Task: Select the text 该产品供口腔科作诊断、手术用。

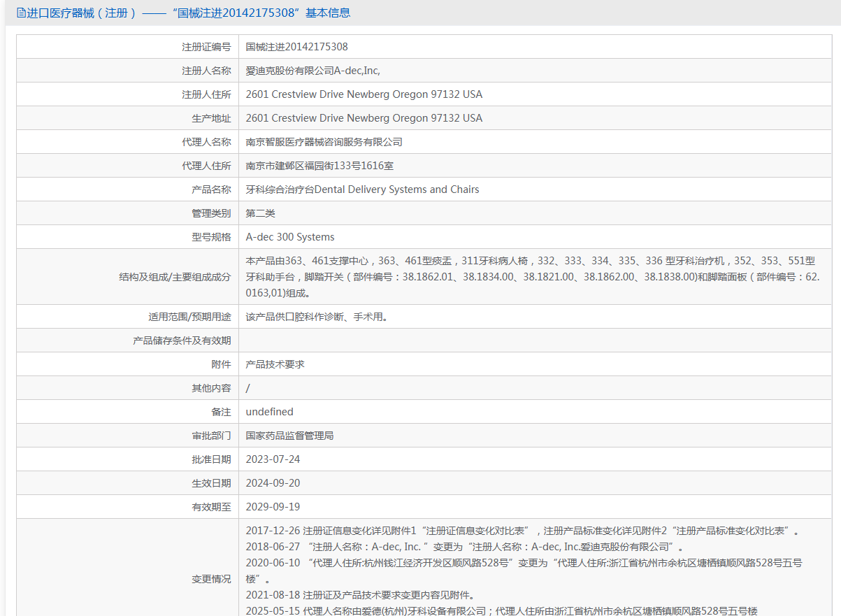Action: (317, 317)
